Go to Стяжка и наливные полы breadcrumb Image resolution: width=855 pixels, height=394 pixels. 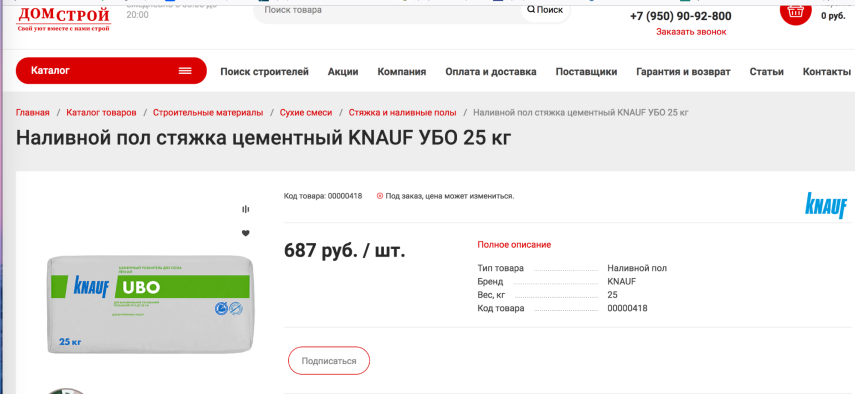point(402,113)
